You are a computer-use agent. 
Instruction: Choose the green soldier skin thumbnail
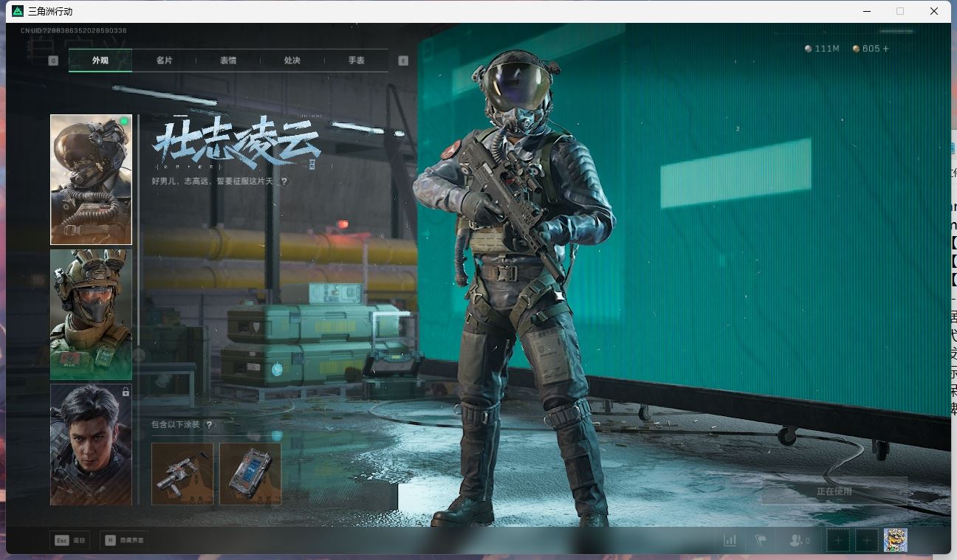coord(91,314)
